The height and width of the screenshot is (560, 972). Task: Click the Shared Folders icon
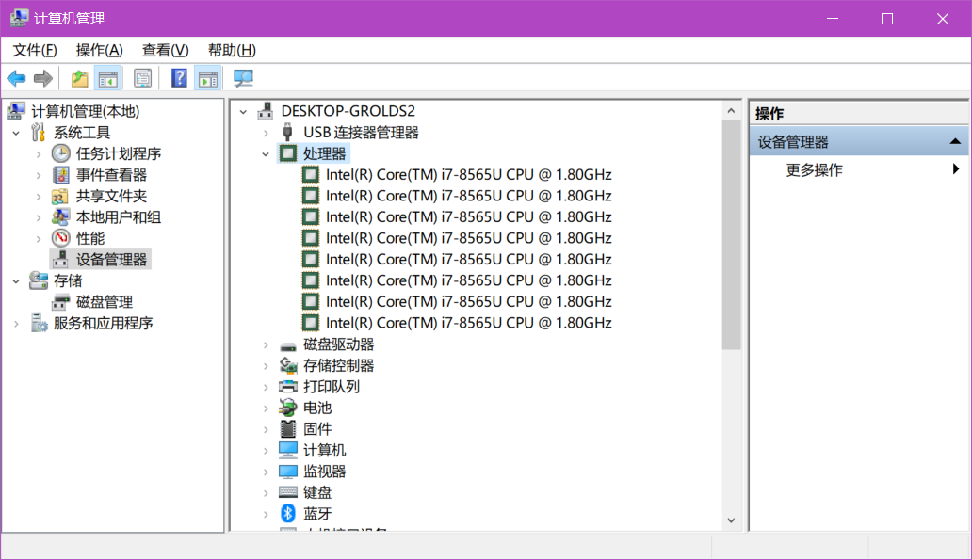(60, 197)
